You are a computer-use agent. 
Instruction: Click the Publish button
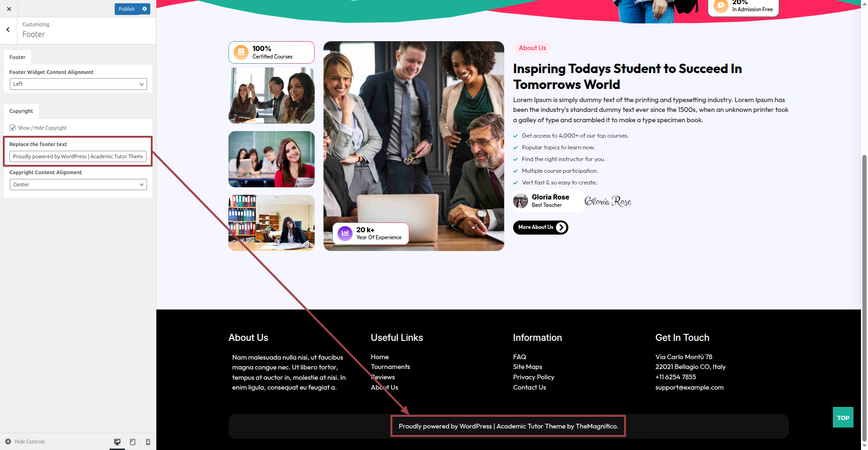click(126, 9)
